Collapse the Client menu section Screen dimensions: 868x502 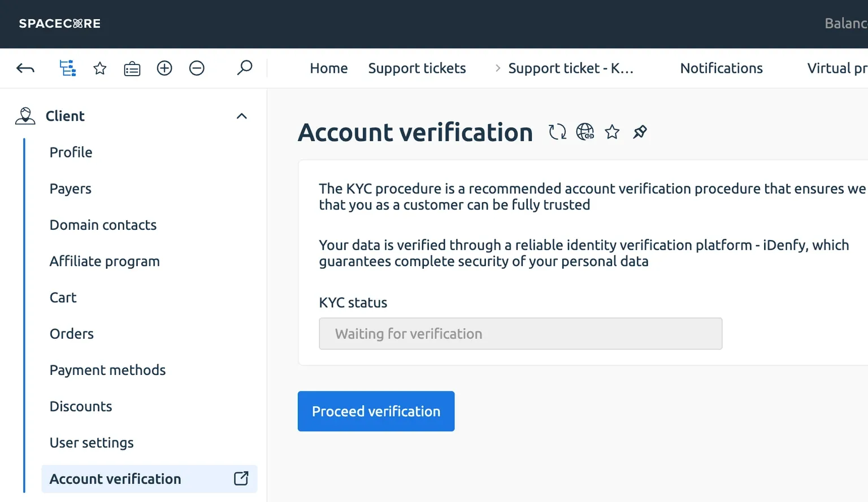click(x=242, y=116)
